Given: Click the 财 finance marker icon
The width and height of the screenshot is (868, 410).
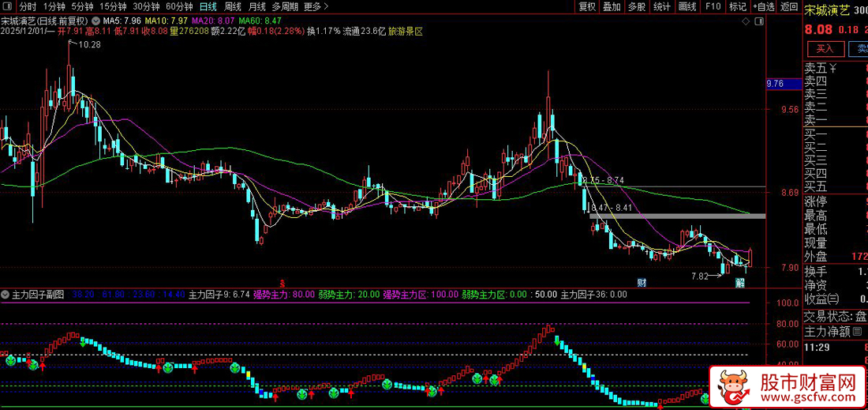Looking at the screenshot, I should [x=643, y=282].
